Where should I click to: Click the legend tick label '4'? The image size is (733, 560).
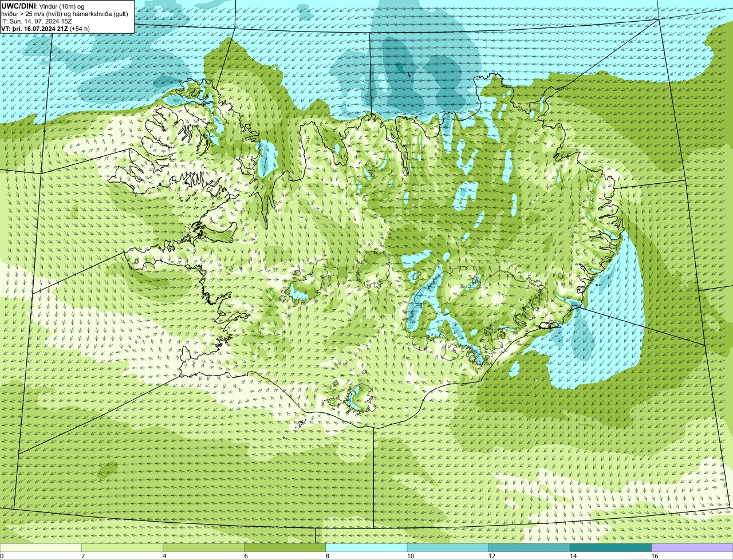(x=164, y=556)
